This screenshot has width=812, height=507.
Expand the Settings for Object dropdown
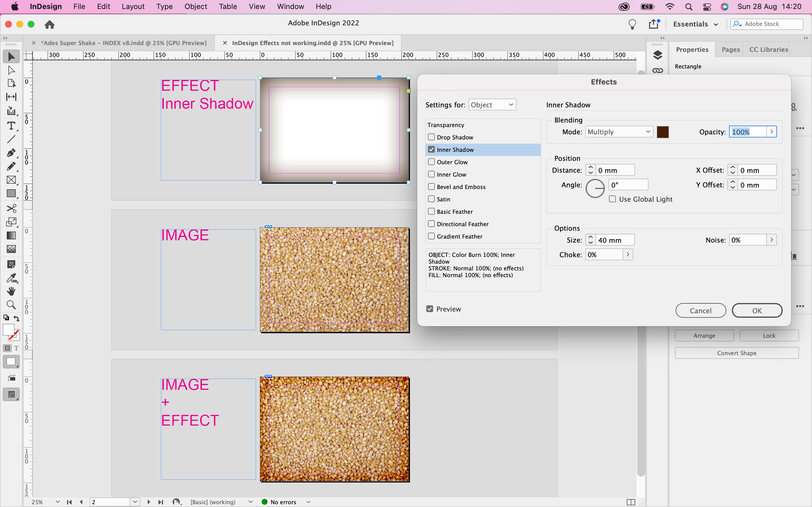492,104
